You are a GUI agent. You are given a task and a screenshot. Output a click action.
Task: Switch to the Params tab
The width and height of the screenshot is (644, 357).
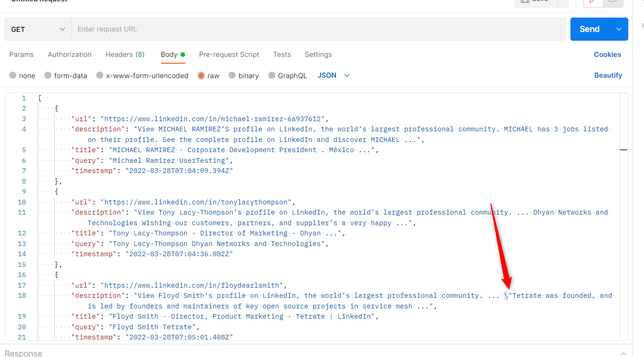point(21,55)
